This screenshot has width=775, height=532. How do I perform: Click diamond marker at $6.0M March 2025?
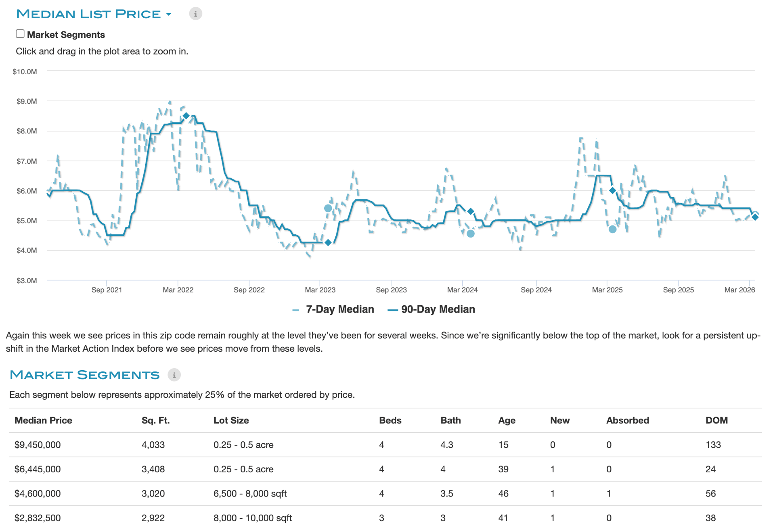click(612, 190)
